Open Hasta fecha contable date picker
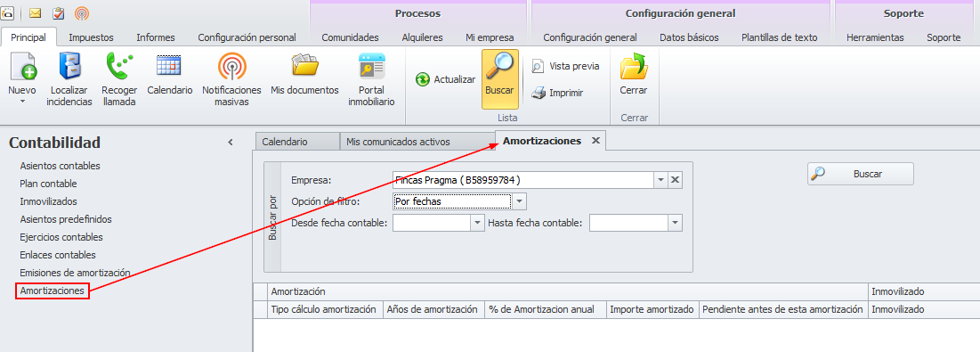 [x=675, y=223]
